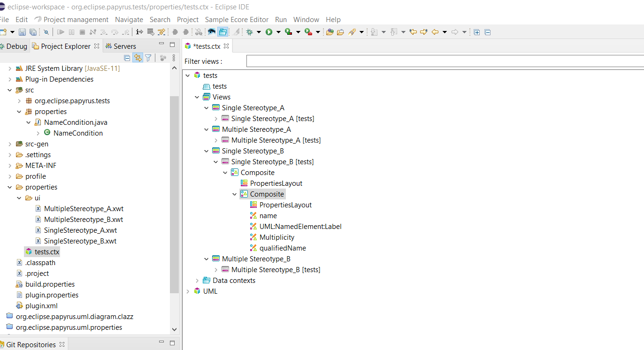Switch to the Debug view tab
This screenshot has width=644, height=350.
[x=15, y=46]
